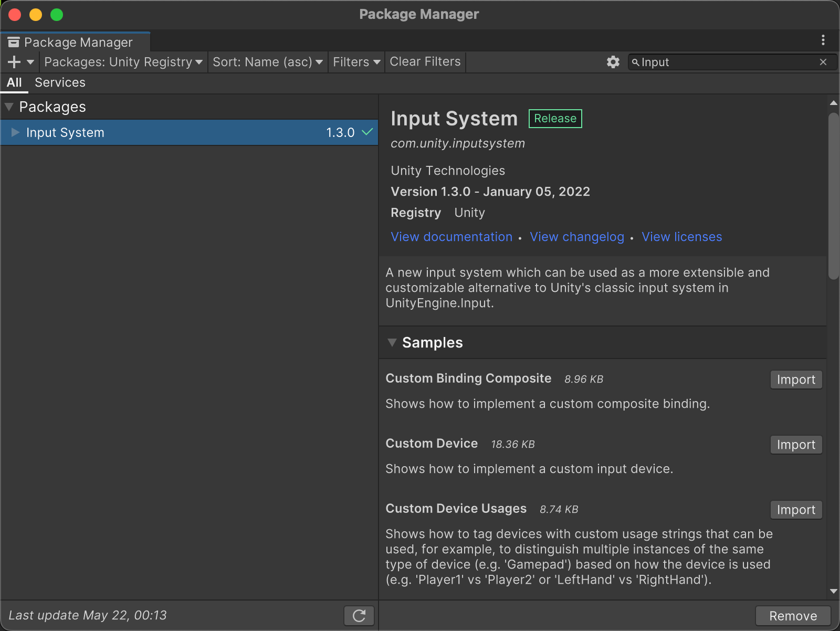Click the Packages group header label

coord(52,107)
